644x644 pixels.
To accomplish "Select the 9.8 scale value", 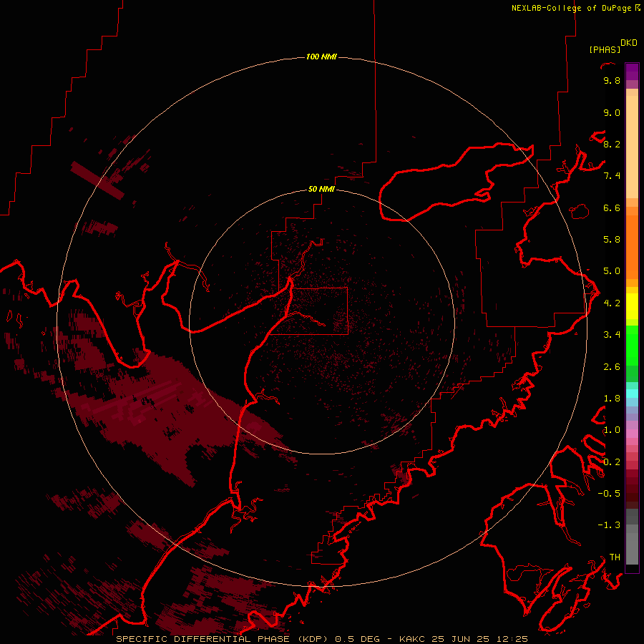I will 612,80.
